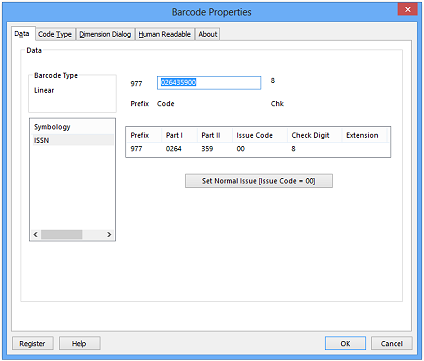The height and width of the screenshot is (361, 424).
Task: Open the Dimension Dialog tab
Action: click(x=105, y=34)
